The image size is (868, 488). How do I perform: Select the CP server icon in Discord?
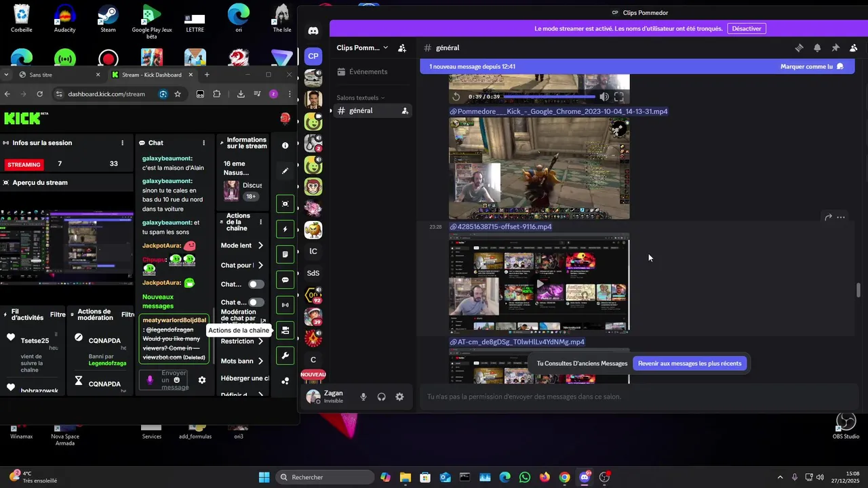[x=313, y=56]
